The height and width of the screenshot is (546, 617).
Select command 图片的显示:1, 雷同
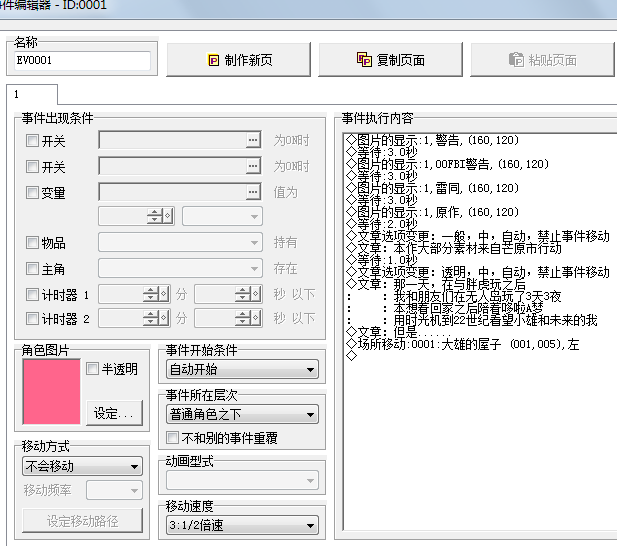(x=432, y=188)
